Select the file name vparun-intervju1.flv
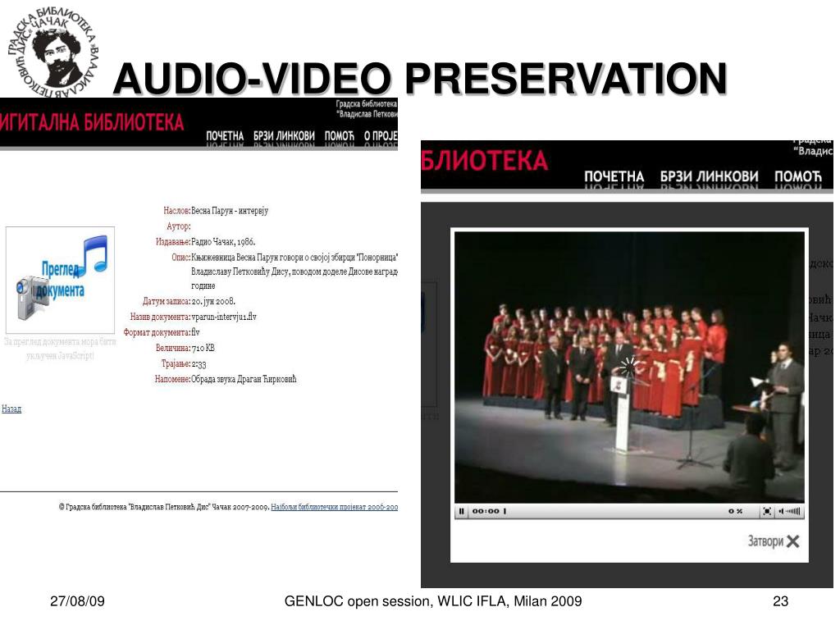This screenshot has width=840, height=630. point(224,317)
